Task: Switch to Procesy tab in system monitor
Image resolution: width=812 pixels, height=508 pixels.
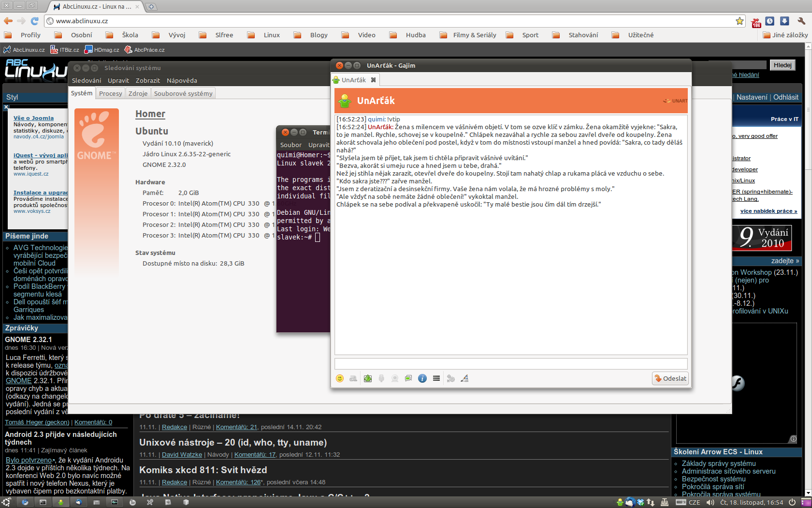Action: (x=111, y=93)
